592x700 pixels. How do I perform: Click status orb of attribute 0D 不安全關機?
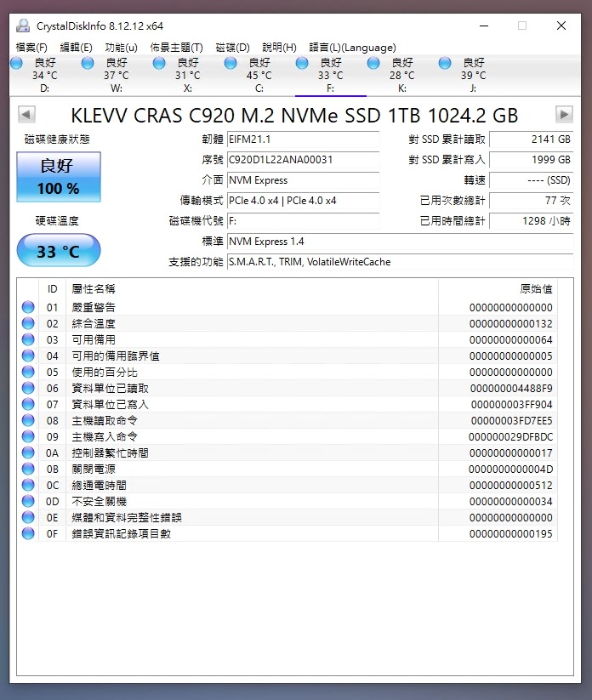point(28,501)
